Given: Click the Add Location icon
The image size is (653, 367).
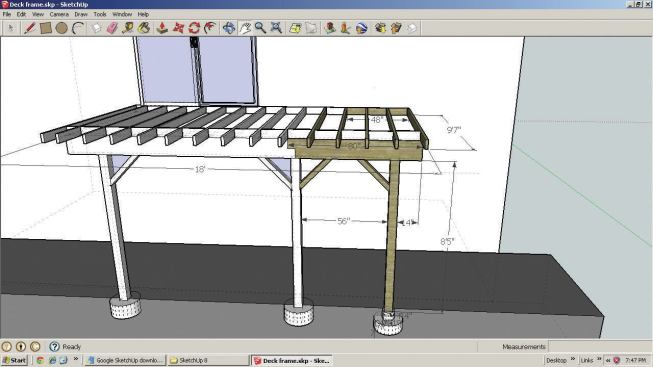Looking at the screenshot, I should click(x=295, y=28).
